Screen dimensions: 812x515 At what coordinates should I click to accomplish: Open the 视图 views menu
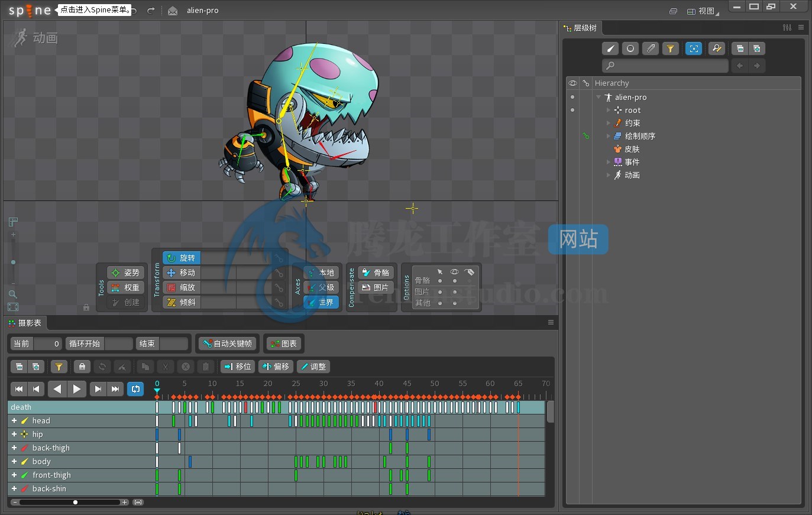(702, 11)
